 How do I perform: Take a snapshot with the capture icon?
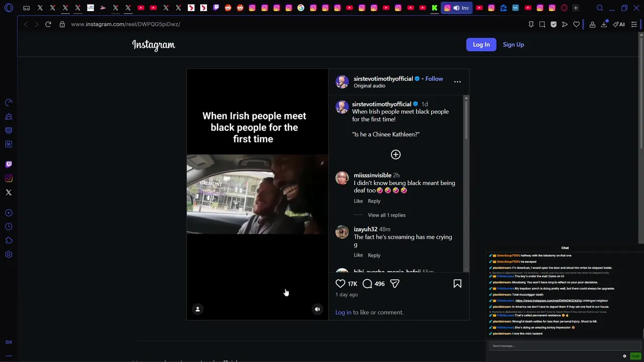tap(542, 24)
